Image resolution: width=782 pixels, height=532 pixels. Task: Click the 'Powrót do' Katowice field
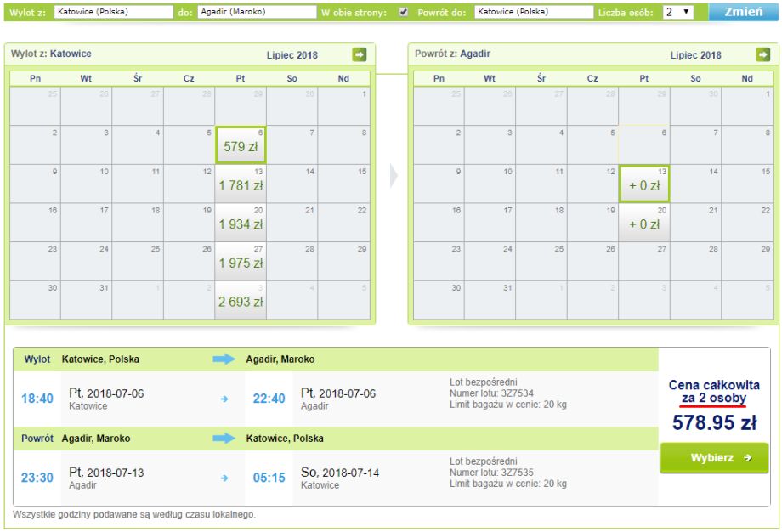click(533, 13)
